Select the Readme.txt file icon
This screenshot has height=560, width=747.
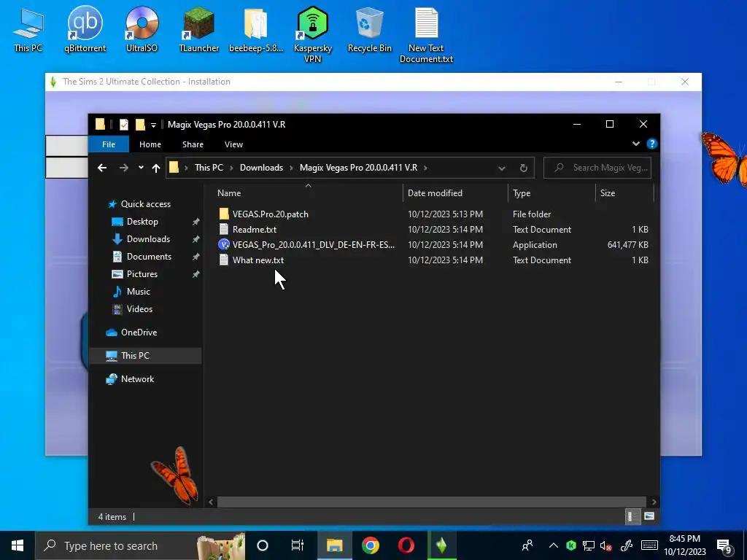tap(224, 229)
